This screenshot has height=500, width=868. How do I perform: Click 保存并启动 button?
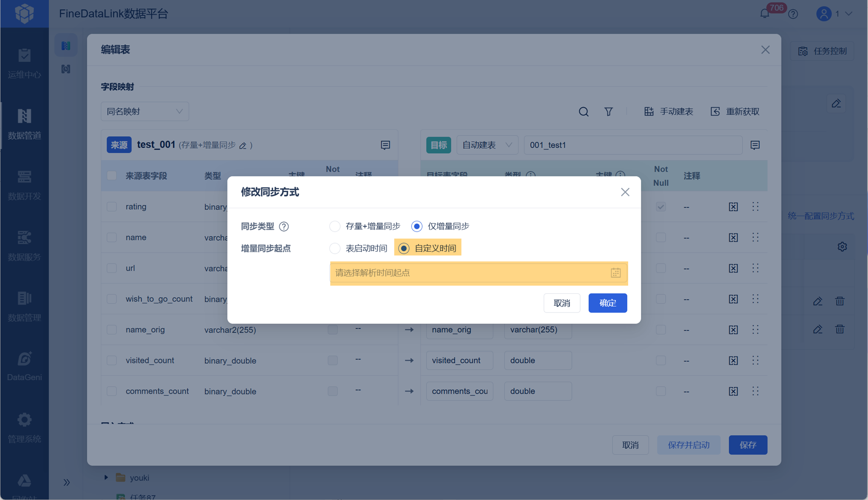pos(689,445)
